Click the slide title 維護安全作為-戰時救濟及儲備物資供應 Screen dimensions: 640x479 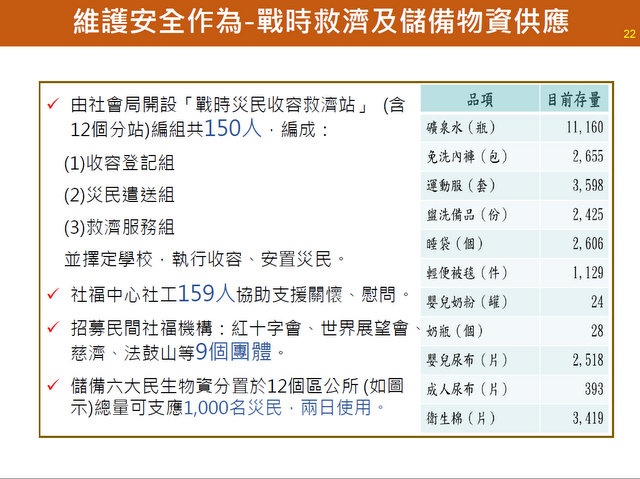tap(321, 21)
